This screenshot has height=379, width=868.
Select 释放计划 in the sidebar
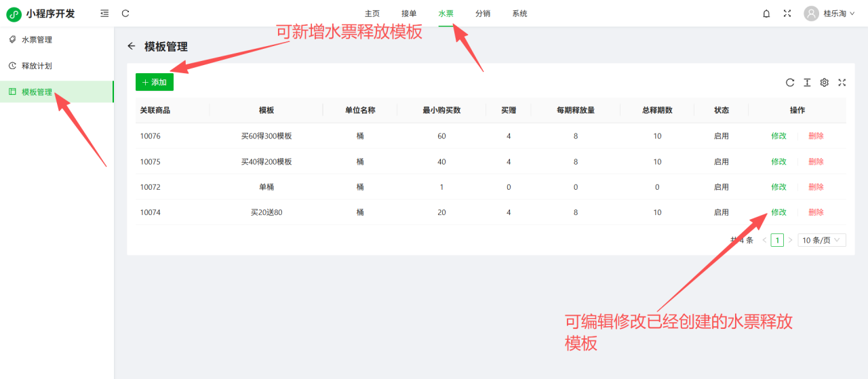pyautogui.click(x=37, y=66)
